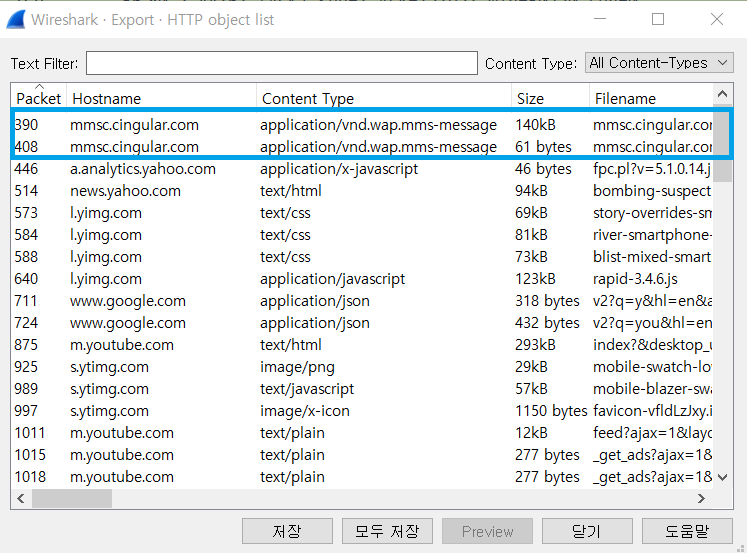Sort by the Filename column header

point(651,98)
